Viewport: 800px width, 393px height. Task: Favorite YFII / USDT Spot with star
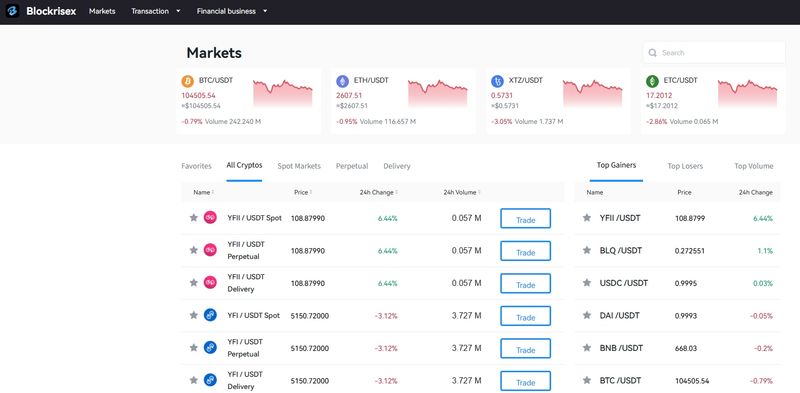[x=193, y=217]
